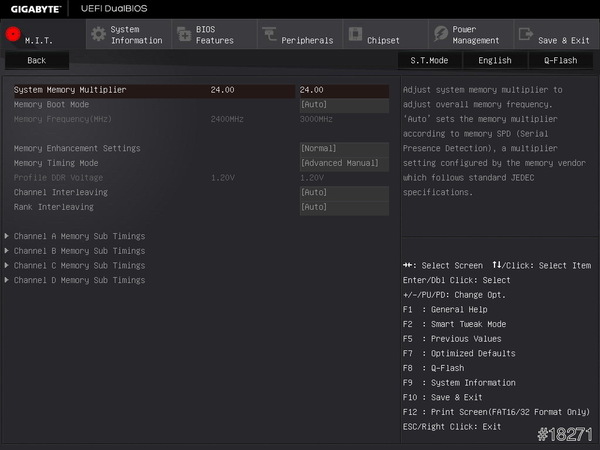Click the BIOS Features tab icon
This screenshot has width=600, height=450.
(x=183, y=35)
